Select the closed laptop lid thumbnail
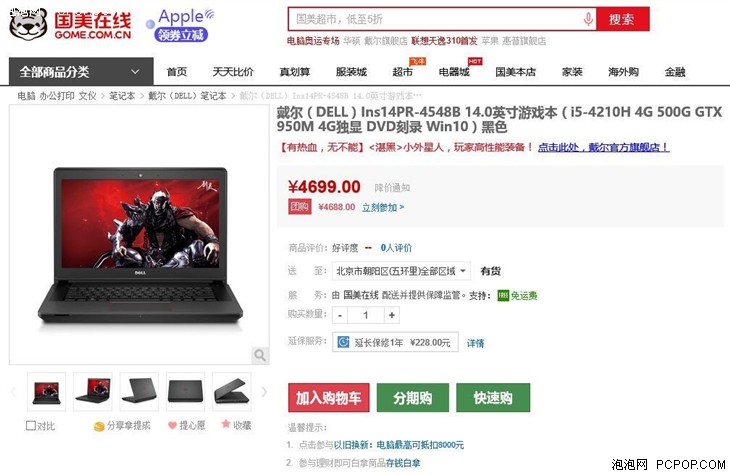This screenshot has width=730, height=475. pos(185,392)
